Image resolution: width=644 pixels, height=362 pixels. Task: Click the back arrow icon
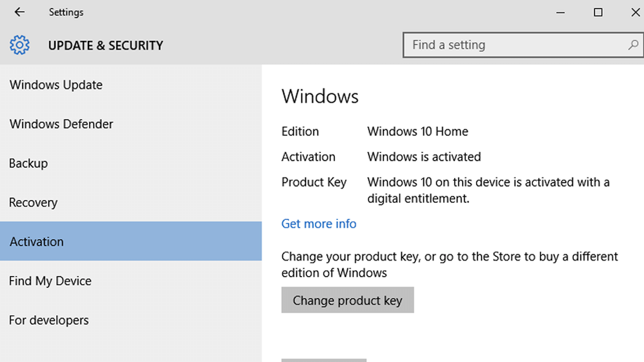[x=19, y=12]
